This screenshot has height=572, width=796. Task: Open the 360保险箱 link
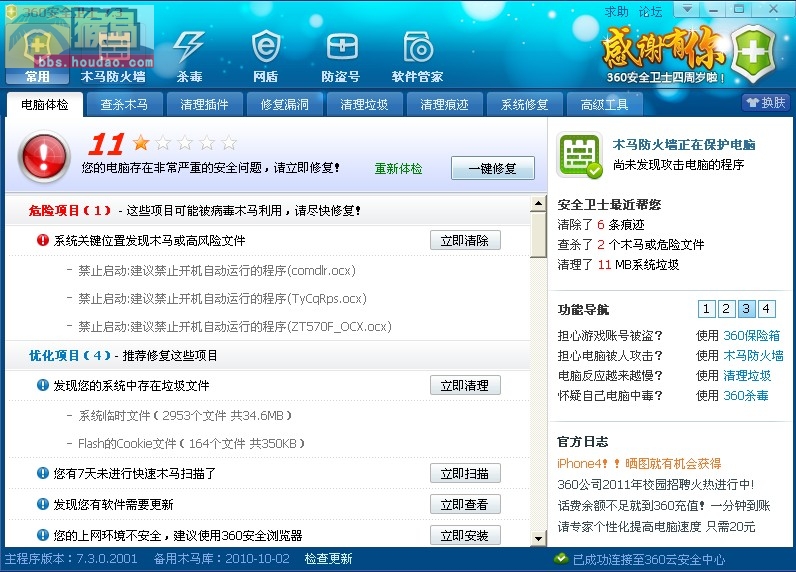tap(751, 335)
